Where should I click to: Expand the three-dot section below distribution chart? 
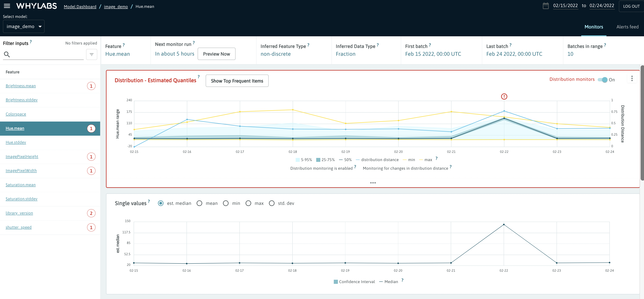point(373,183)
